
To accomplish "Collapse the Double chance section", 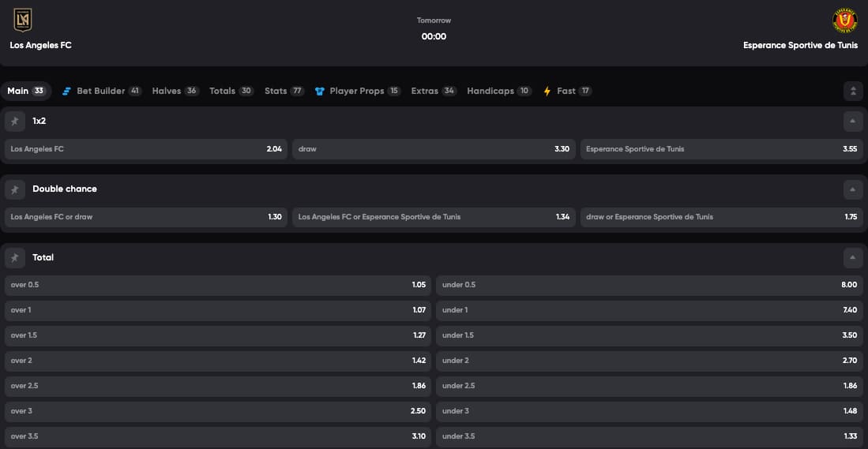I will (x=853, y=189).
